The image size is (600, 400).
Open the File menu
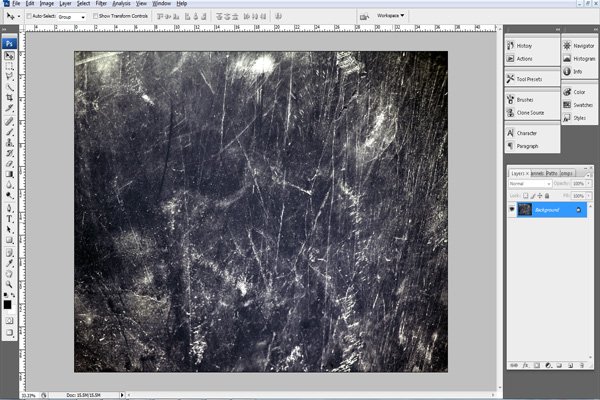(16, 3)
